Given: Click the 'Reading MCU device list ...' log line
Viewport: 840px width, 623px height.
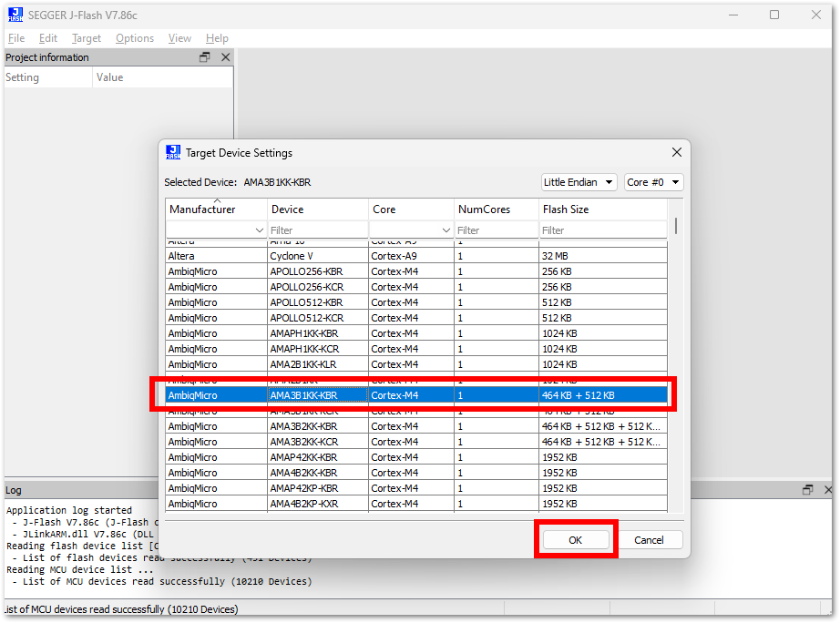Looking at the screenshot, I should tap(80, 569).
